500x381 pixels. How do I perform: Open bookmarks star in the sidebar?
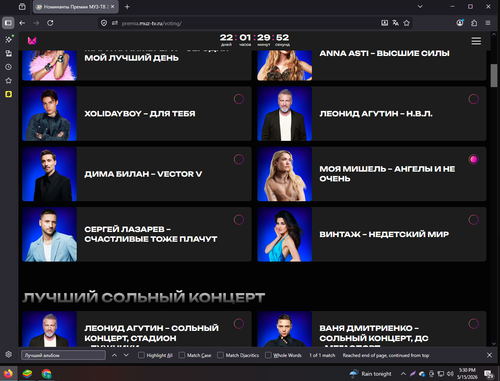click(x=9, y=81)
